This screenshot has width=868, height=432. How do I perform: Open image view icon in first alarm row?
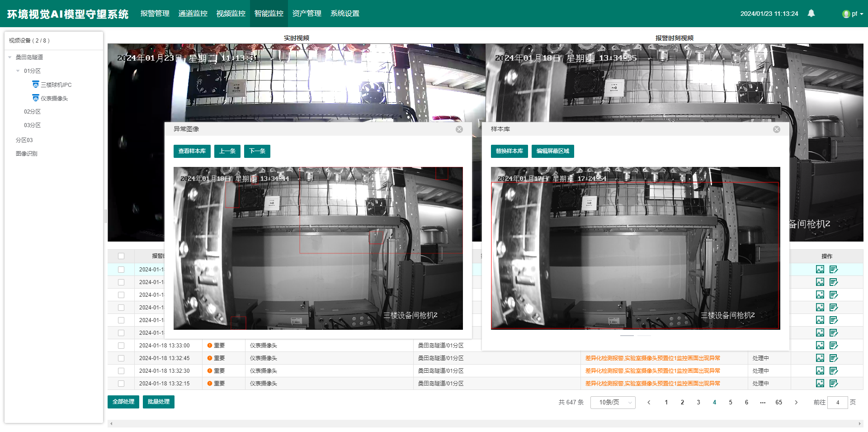[x=820, y=269]
